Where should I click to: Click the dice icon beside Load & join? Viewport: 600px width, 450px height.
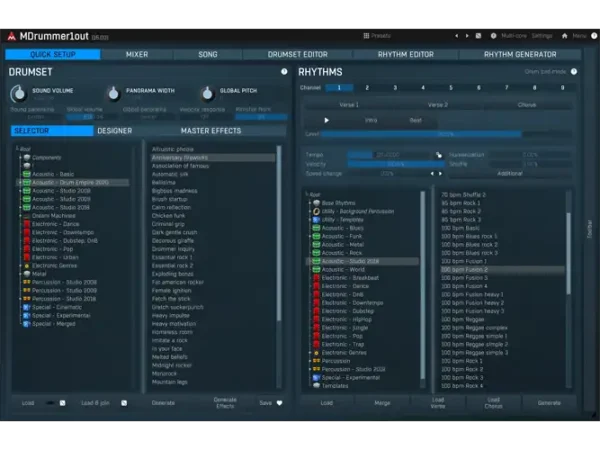click(x=124, y=403)
